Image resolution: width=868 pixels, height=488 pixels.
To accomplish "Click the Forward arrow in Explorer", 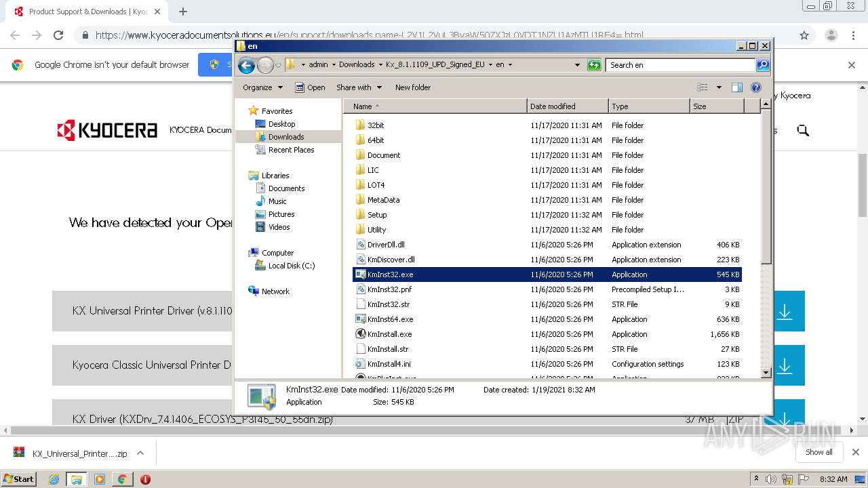I will [x=265, y=65].
